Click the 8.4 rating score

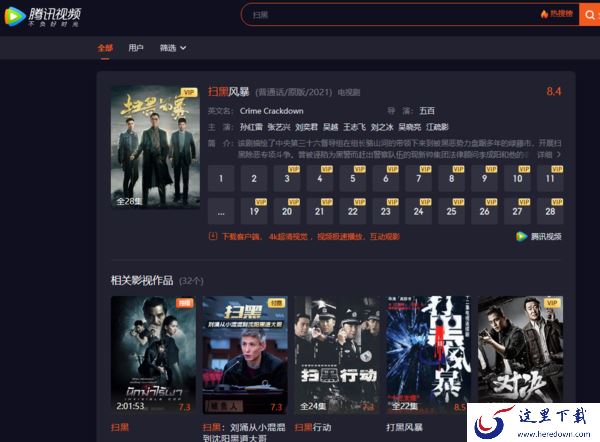point(554,91)
